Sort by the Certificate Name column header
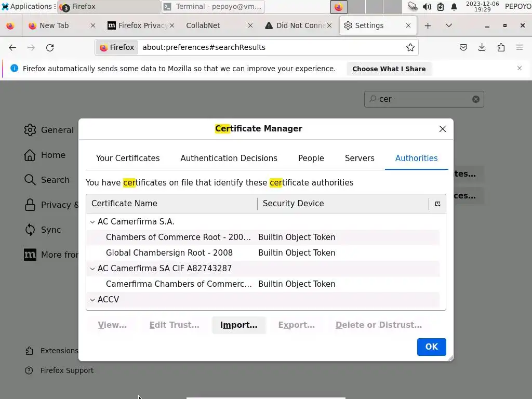The height and width of the screenshot is (399, 532). [x=171, y=204]
